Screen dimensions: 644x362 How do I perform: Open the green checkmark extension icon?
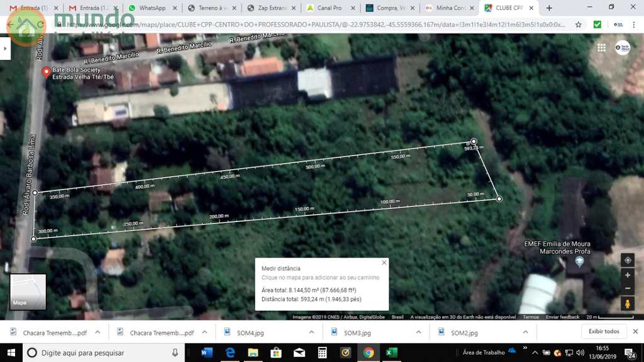coord(597,25)
